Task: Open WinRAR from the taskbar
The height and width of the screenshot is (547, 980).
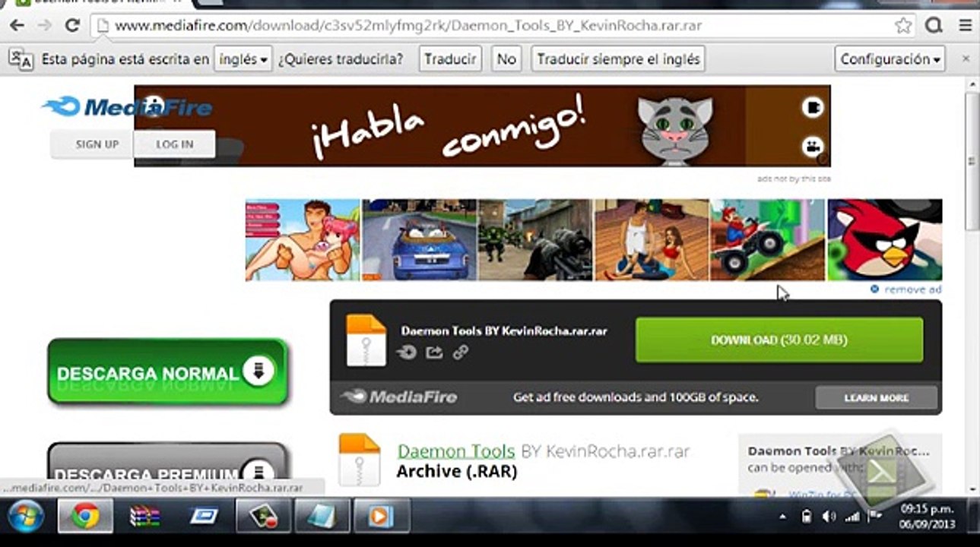Action: click(144, 517)
